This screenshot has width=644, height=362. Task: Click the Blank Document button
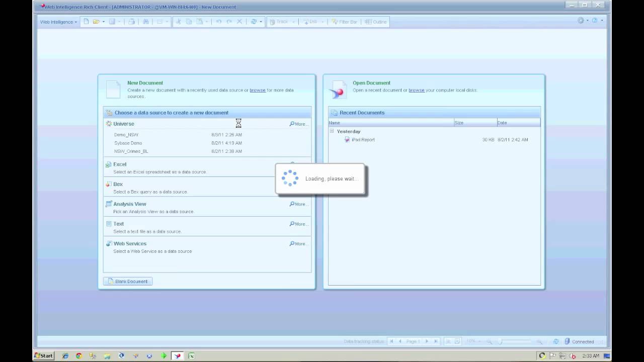[128, 281]
